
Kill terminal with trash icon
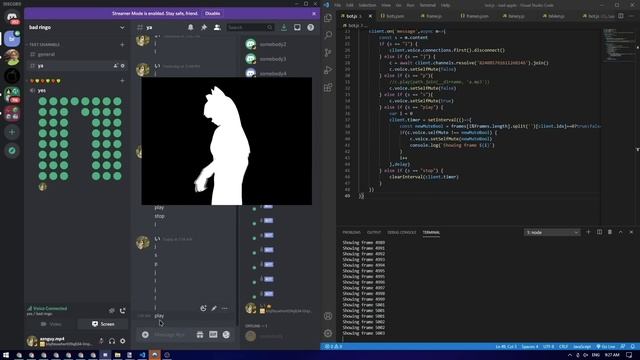(x=610, y=232)
